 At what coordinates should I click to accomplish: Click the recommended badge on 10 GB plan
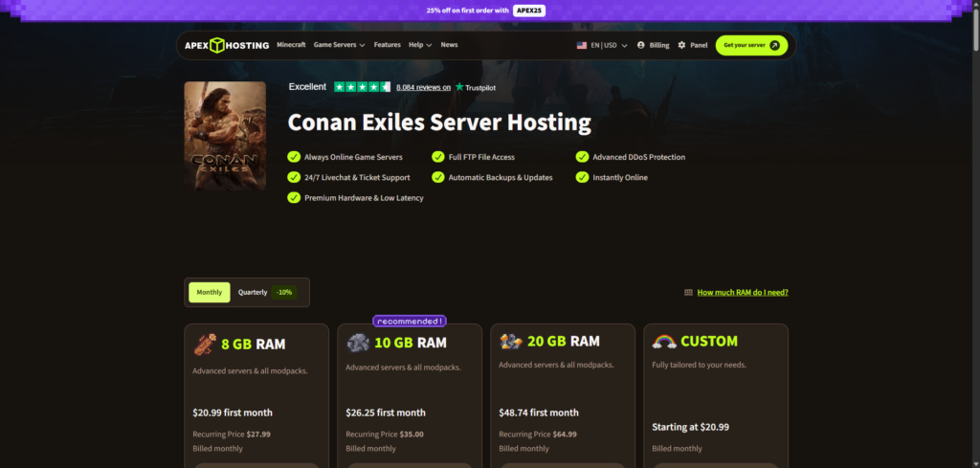pos(410,322)
